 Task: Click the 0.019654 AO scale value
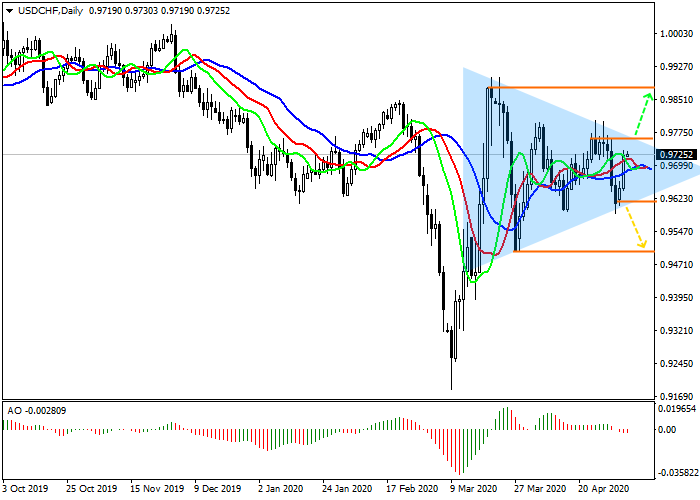pos(677,409)
